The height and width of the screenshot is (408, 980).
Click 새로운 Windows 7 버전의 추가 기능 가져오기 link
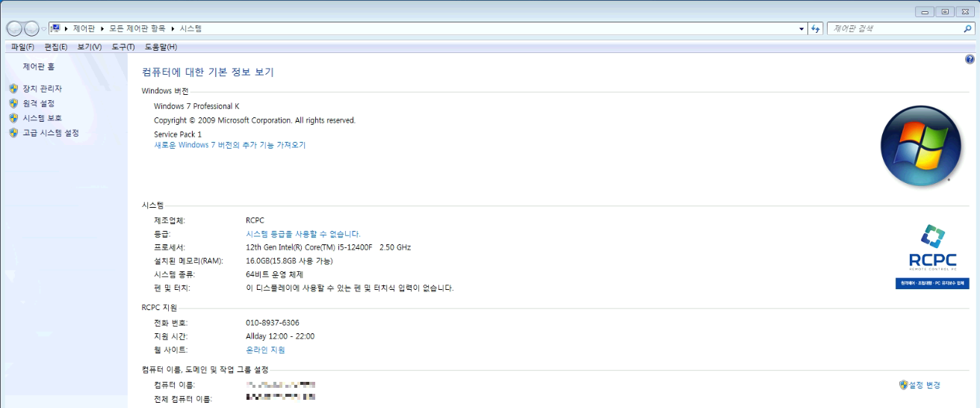point(229,145)
